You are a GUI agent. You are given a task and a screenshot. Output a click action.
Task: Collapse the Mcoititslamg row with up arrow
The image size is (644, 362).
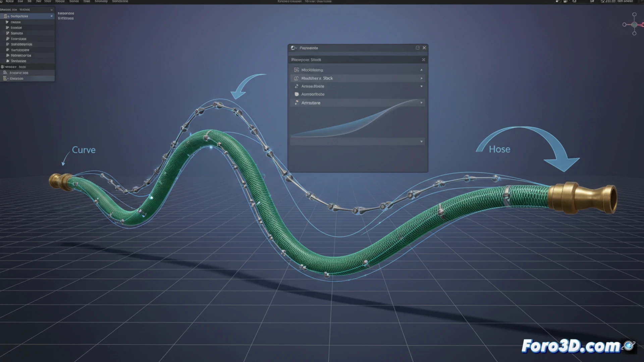coord(421,70)
